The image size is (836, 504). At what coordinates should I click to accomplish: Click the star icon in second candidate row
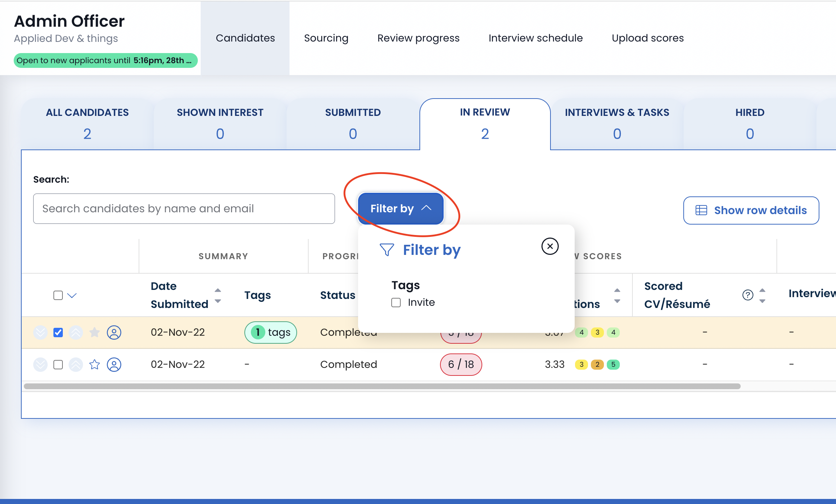(95, 365)
